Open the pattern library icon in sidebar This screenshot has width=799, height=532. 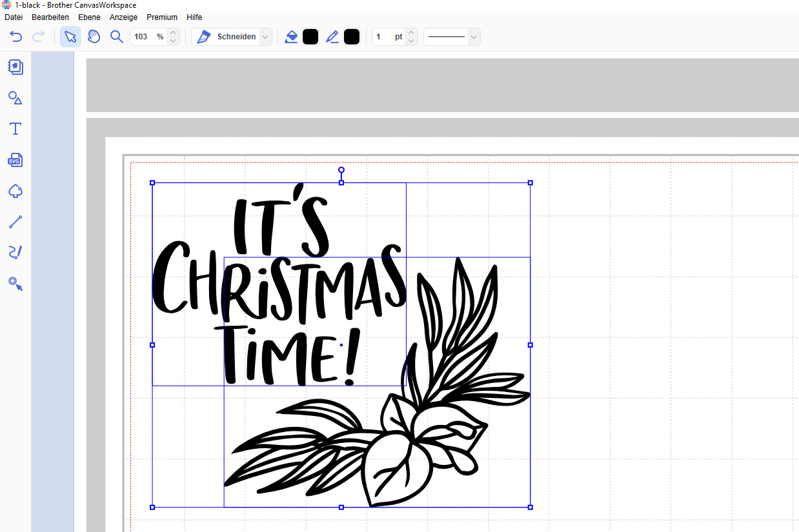coord(15,67)
